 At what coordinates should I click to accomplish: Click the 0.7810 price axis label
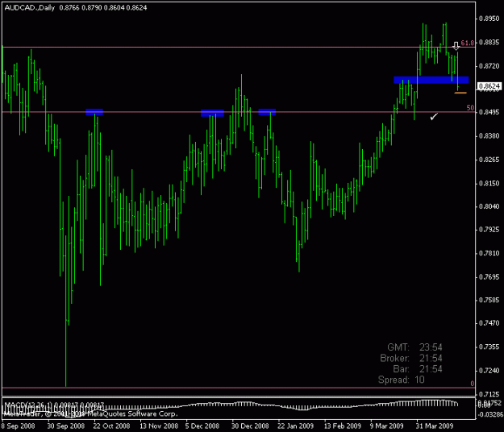pos(489,253)
